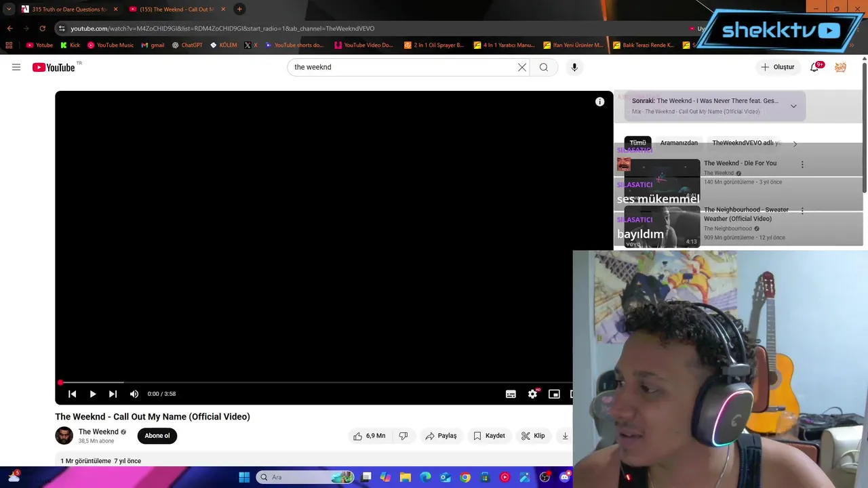Open the Oluştur create button
The image size is (868, 488).
(x=778, y=67)
